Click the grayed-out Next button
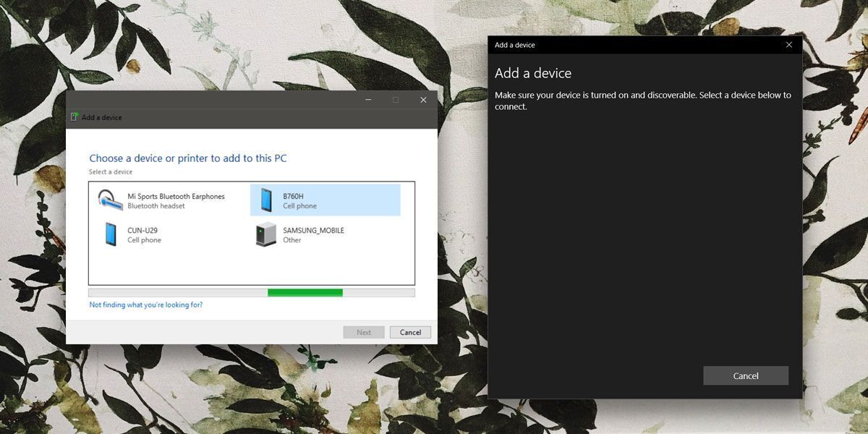 (x=364, y=332)
